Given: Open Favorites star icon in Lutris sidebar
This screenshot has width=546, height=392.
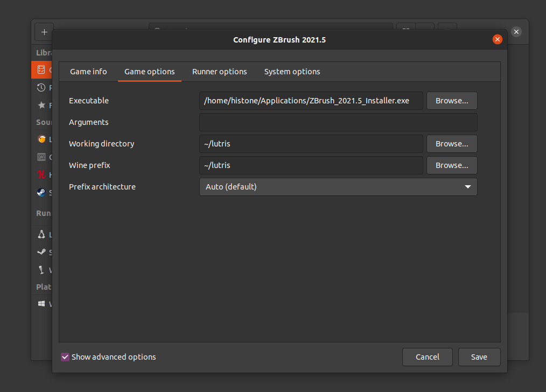Looking at the screenshot, I should click(x=41, y=105).
